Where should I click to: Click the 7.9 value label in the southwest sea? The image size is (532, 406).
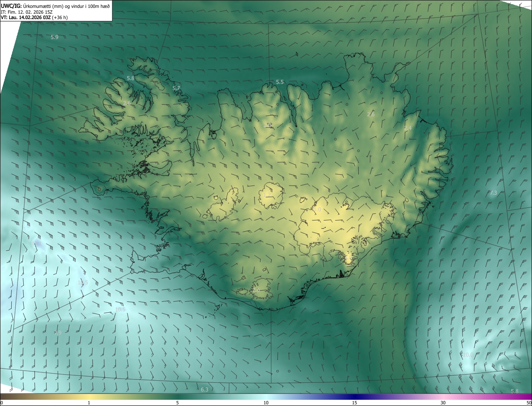point(58,333)
